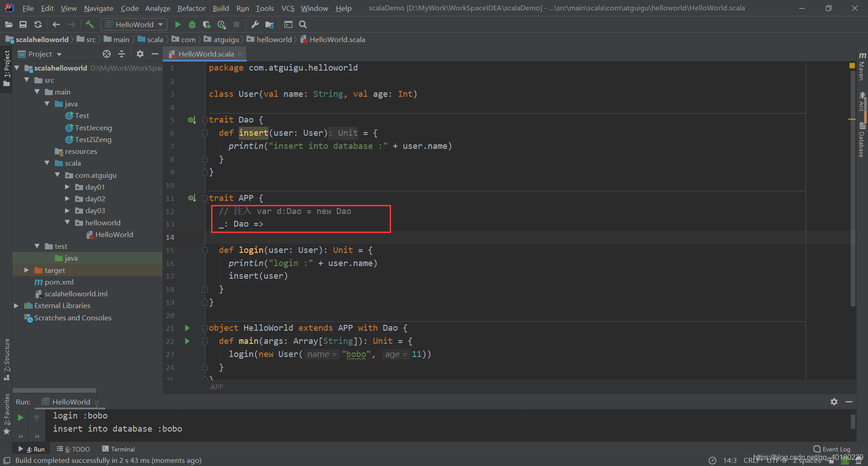
Task: Select the HelloWorld.scala editor tab
Action: [x=206, y=54]
